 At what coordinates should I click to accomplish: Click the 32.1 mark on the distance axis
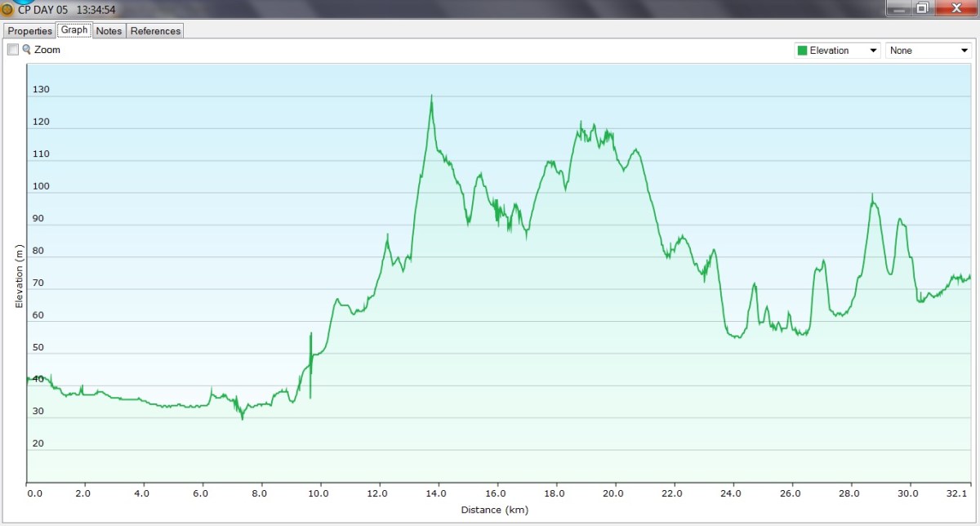pos(958,494)
